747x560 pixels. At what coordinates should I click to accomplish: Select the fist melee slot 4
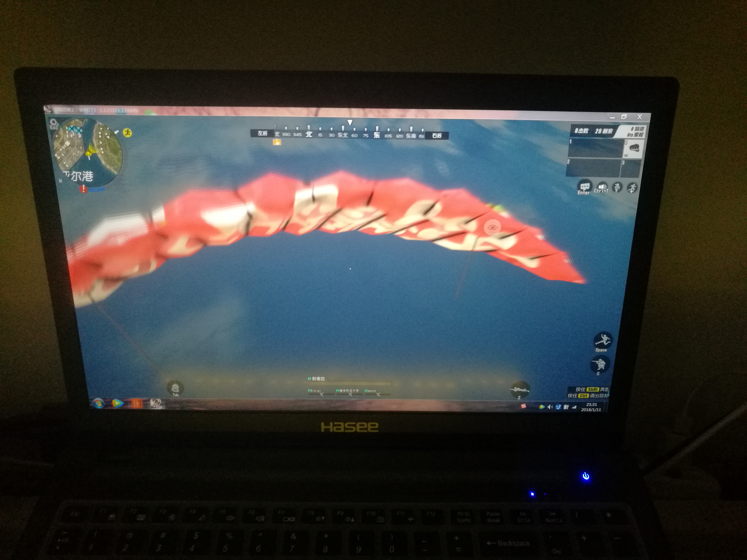point(633,149)
